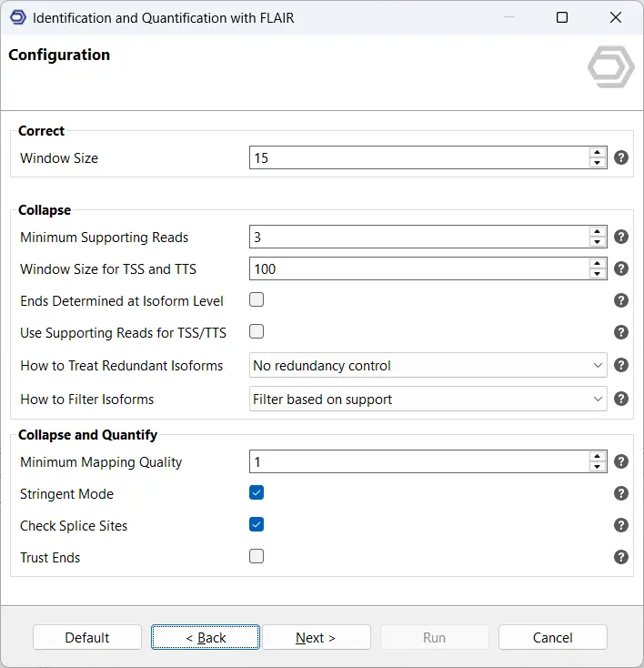The image size is (644, 668).
Task: Click the Next button
Action: [316, 637]
